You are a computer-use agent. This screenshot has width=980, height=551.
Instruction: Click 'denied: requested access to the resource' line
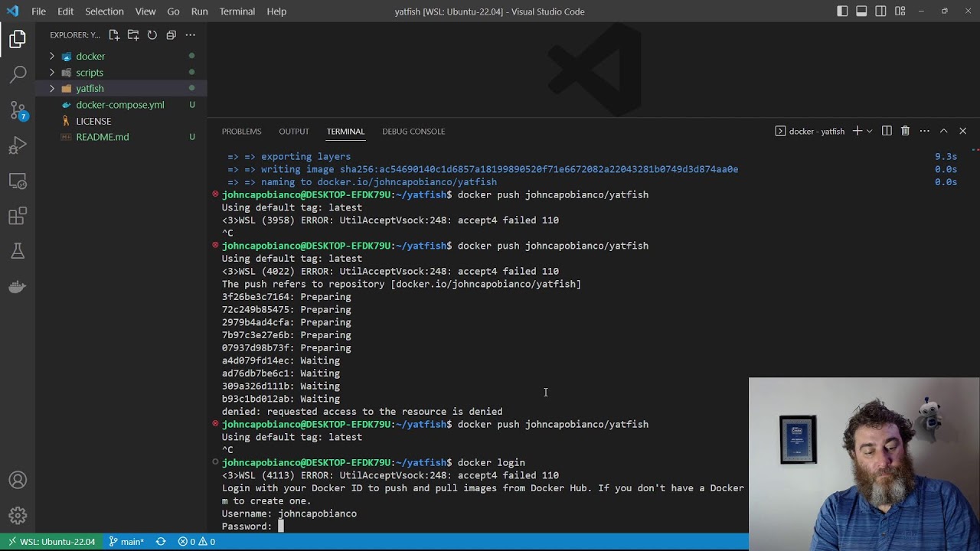(362, 412)
